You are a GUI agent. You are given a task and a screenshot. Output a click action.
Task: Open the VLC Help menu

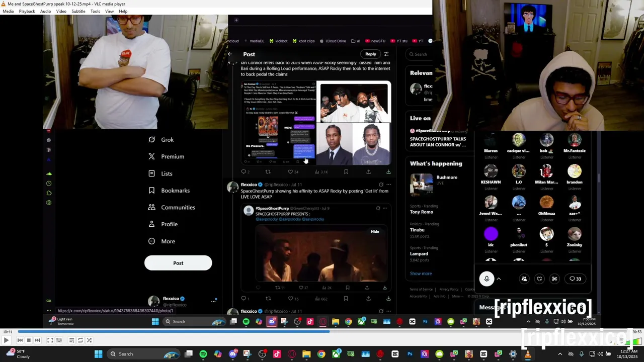pyautogui.click(x=123, y=11)
